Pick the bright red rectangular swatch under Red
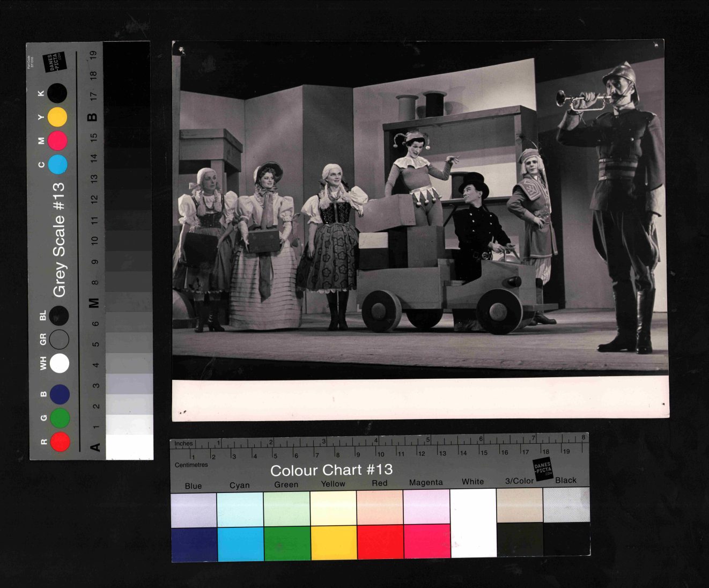Viewport: 709px width, 588px height. (380, 542)
